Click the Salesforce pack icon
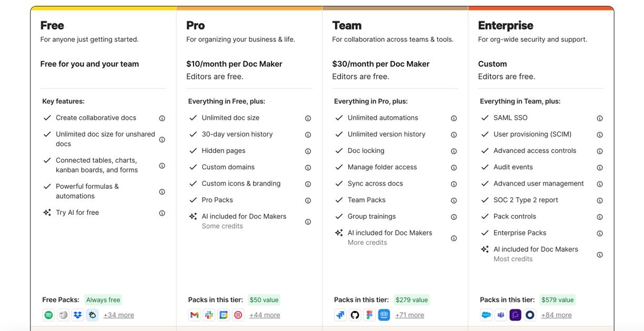Viewport: 644px width, 331px height. click(486, 315)
